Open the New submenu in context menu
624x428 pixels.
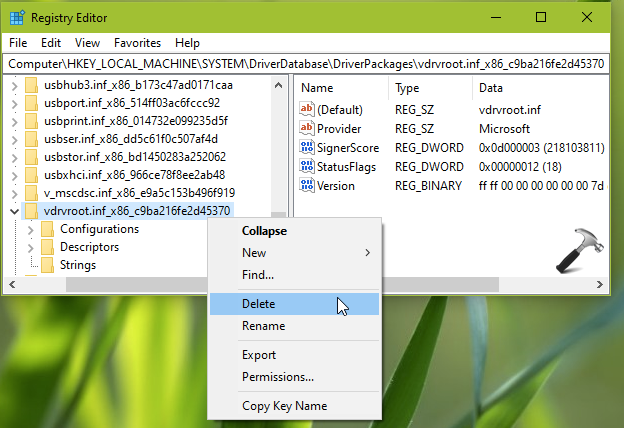click(x=254, y=253)
